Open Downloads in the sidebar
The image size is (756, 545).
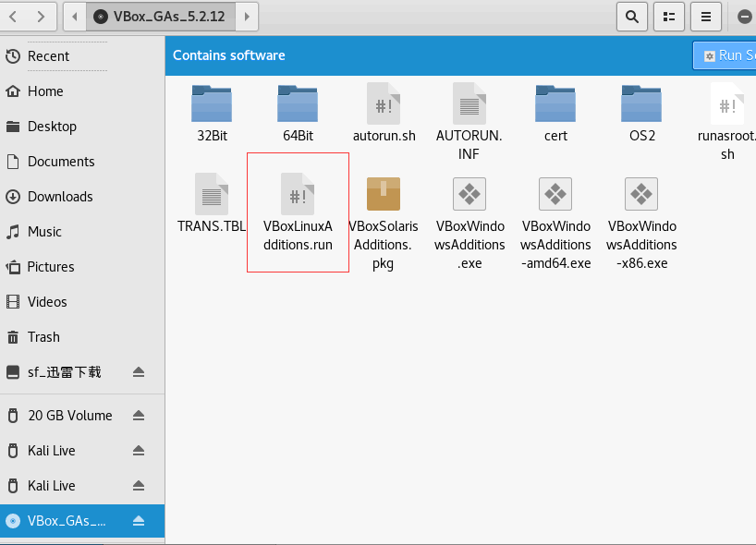[82, 197]
